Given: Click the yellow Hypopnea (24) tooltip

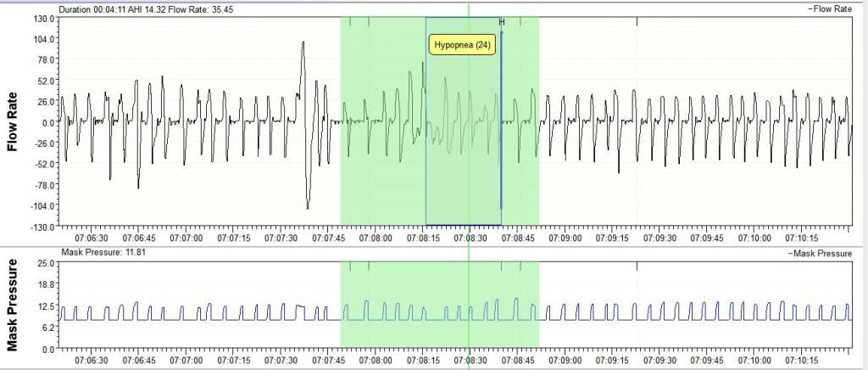Looking at the screenshot, I should tap(462, 45).
